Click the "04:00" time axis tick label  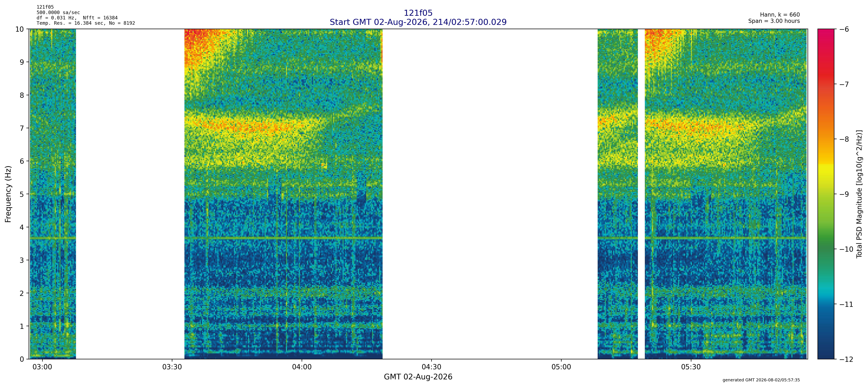[302, 367]
